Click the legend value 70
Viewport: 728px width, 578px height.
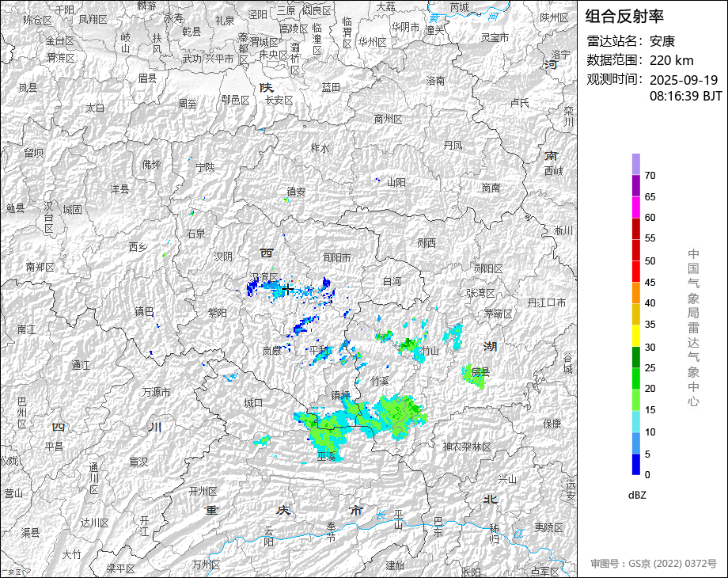650,176
